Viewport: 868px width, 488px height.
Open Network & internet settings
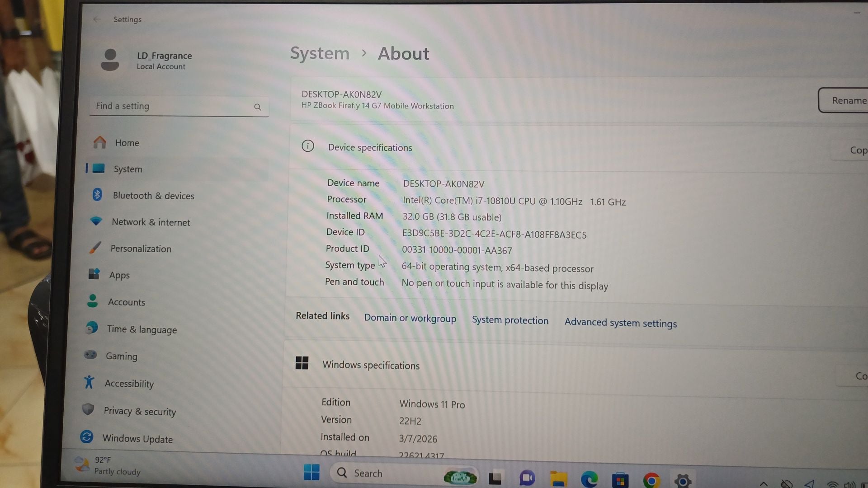pyautogui.click(x=176, y=222)
